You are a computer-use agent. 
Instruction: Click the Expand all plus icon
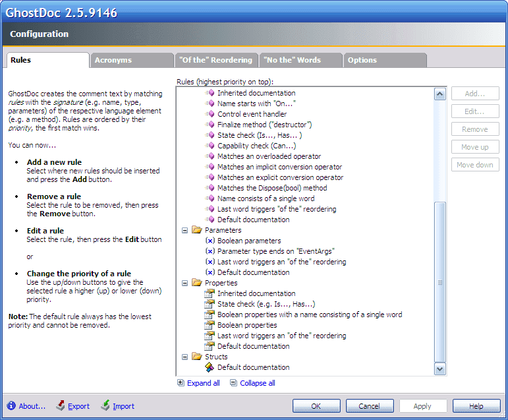[x=181, y=382]
